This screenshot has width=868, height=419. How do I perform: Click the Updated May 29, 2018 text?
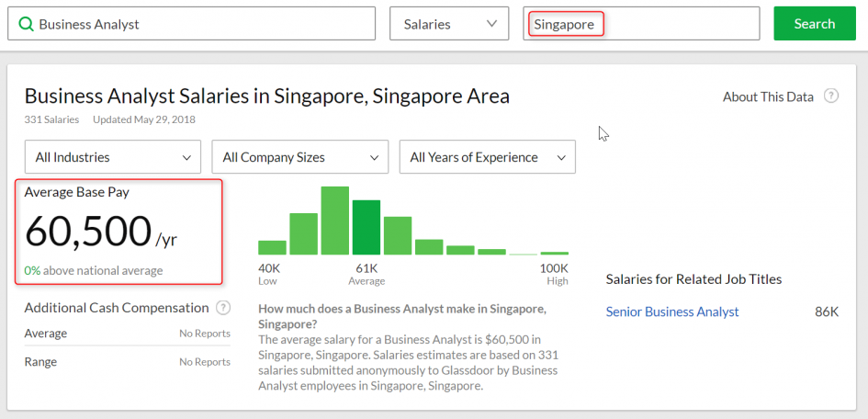[x=144, y=119]
